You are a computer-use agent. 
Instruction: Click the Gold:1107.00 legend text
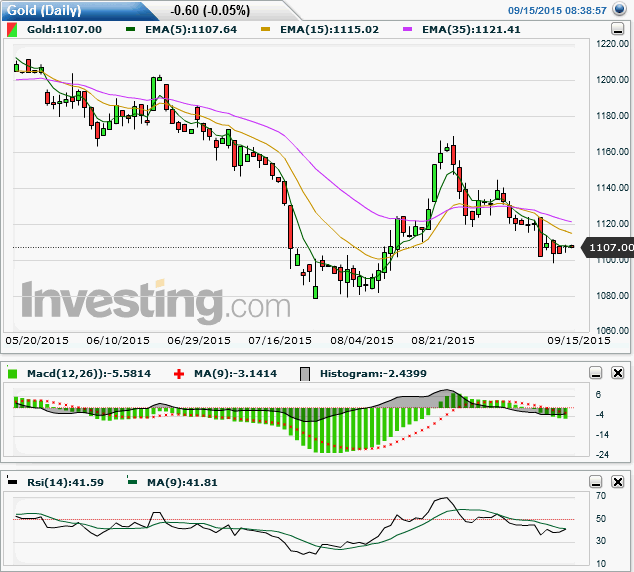coord(64,30)
